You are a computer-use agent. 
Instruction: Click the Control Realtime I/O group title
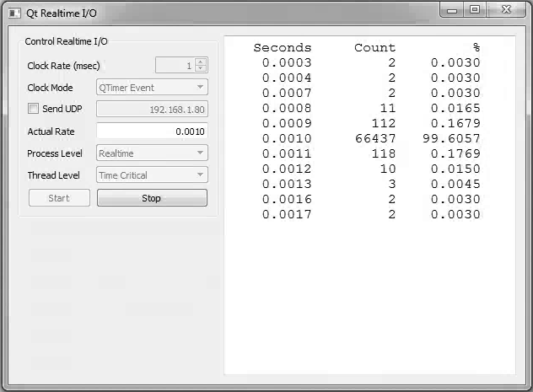pyautogui.click(x=67, y=41)
